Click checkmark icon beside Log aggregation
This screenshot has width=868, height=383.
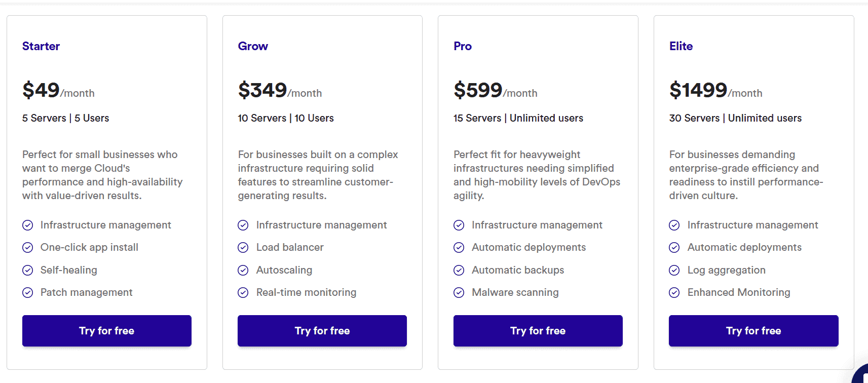point(674,270)
